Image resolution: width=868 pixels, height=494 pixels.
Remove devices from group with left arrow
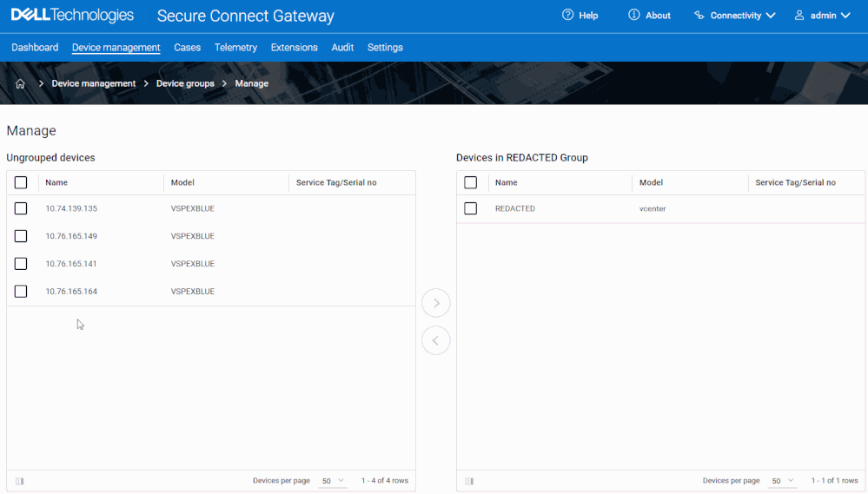tap(435, 341)
